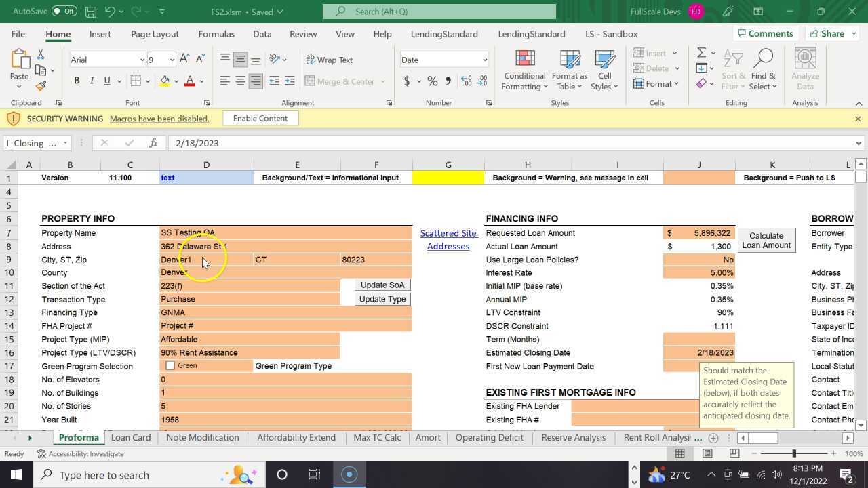Screen dimensions: 868x488
Task: Click the Italic formatting icon
Action: coord(92,81)
